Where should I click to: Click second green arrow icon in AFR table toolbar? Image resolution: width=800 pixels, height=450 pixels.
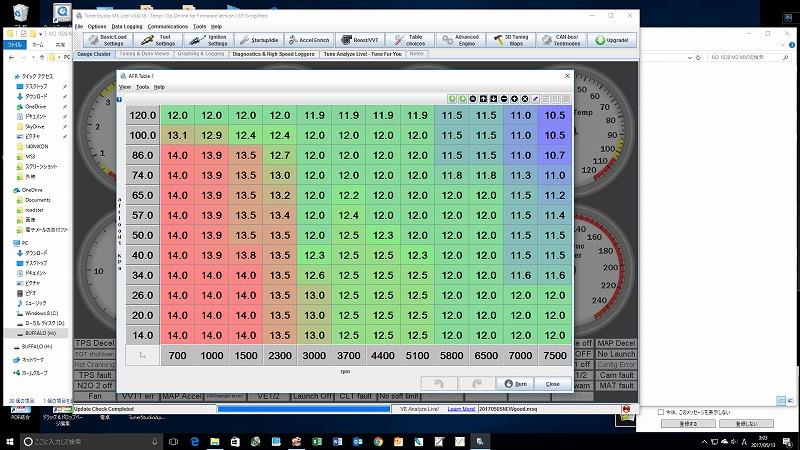462,98
